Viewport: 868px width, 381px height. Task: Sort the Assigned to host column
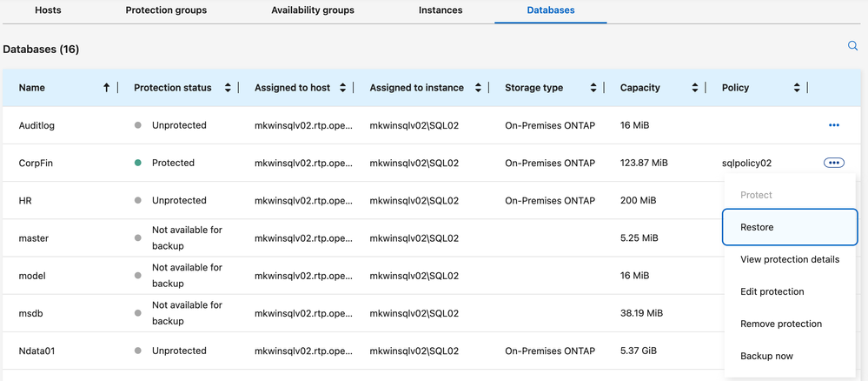[342, 88]
